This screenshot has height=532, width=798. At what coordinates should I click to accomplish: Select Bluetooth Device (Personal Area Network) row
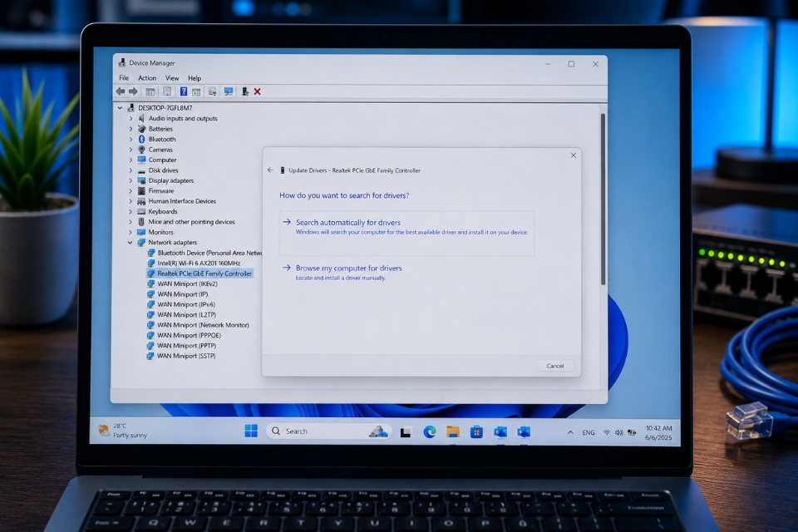coord(204,253)
